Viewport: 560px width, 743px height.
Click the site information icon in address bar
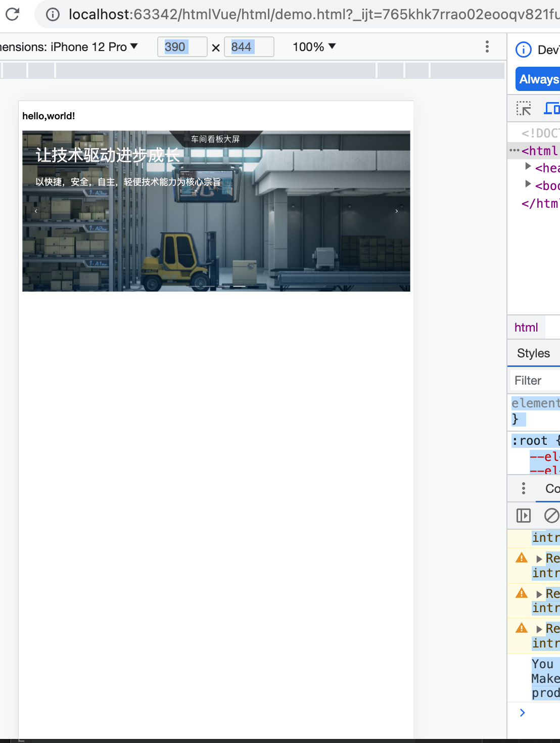click(52, 15)
